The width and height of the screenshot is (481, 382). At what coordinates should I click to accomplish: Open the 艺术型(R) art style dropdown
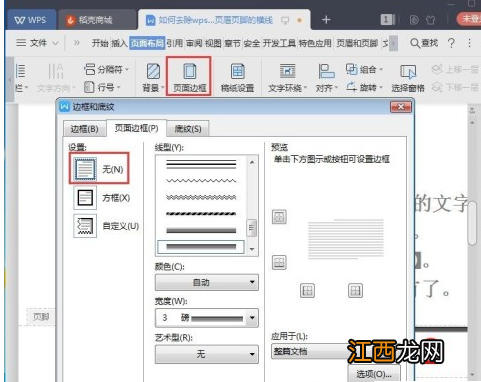207,354
